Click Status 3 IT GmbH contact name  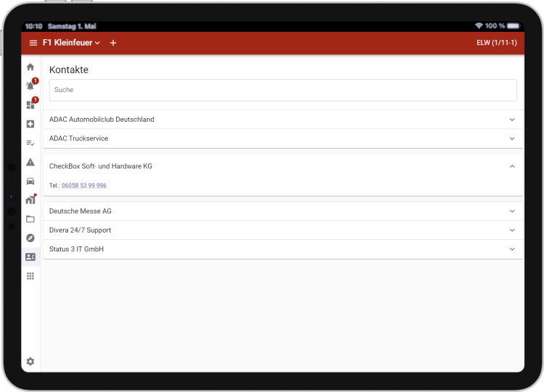tap(76, 249)
